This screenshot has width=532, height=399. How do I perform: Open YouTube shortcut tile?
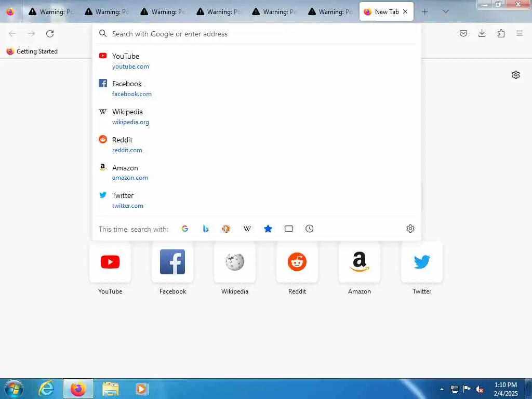click(x=110, y=262)
